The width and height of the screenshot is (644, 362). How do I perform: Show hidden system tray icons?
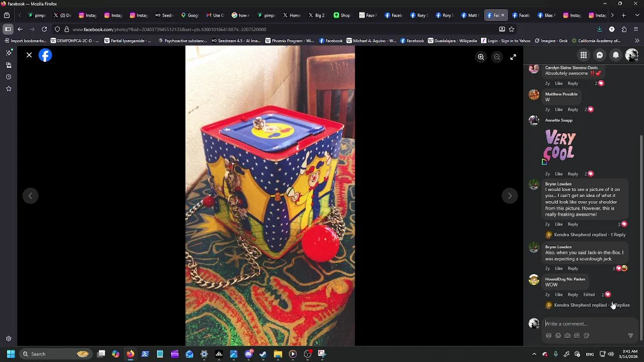tap(534, 354)
